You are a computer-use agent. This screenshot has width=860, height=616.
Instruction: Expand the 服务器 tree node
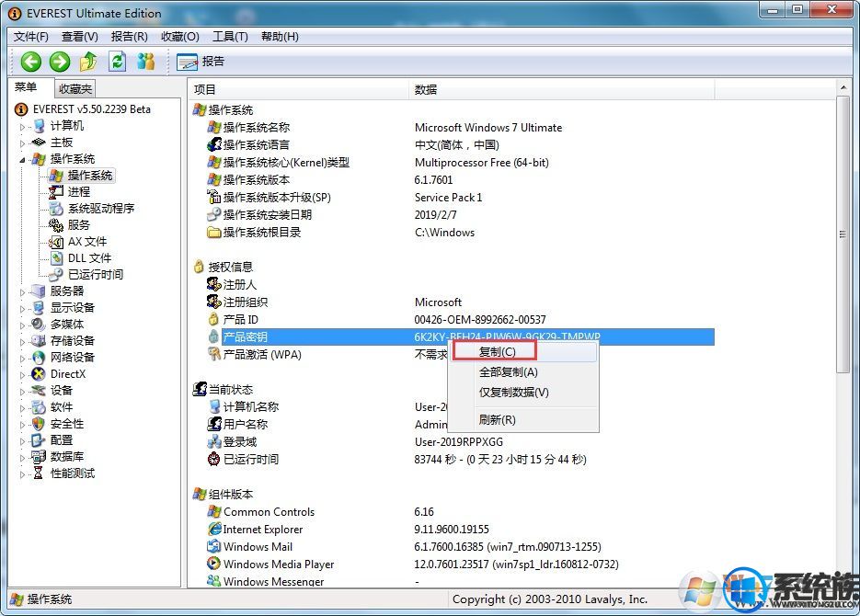click(x=22, y=291)
